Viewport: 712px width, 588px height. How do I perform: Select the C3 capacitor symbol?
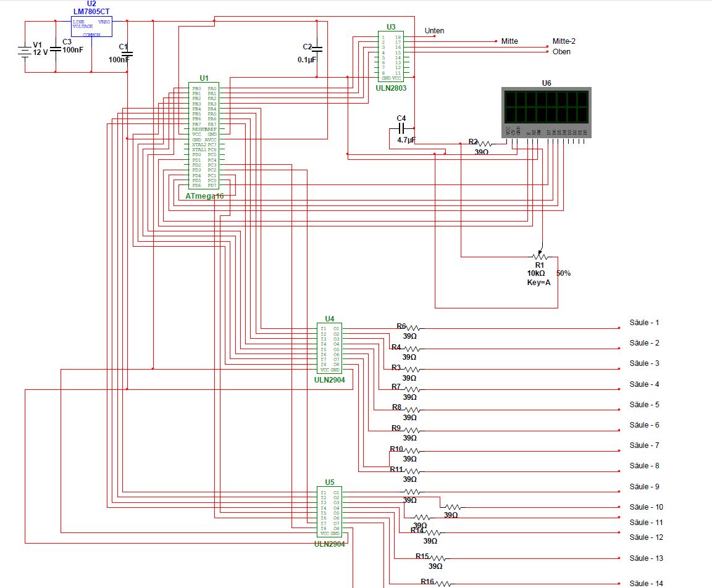click(x=56, y=49)
